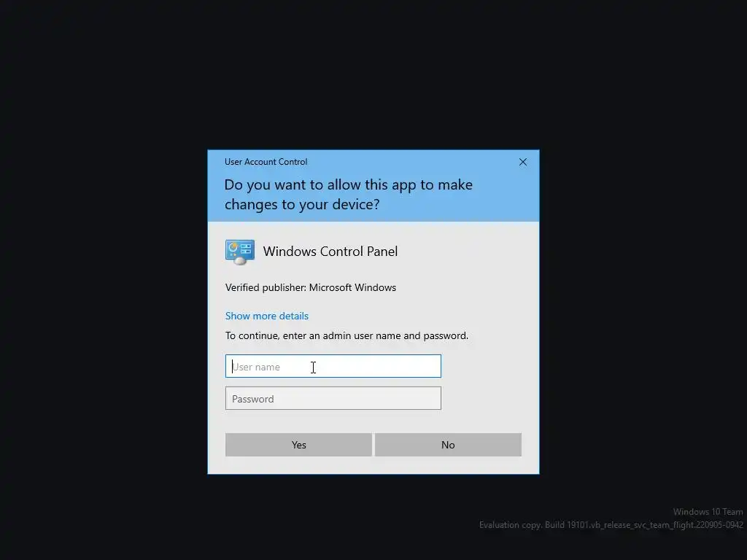Focus the User name input field
Viewport: 747px width, 560px height.
tap(333, 366)
